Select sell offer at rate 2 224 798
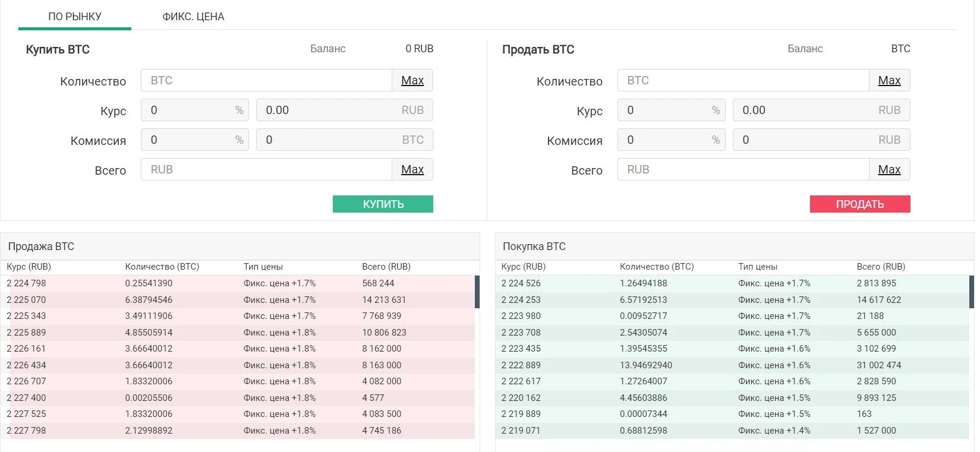The image size is (980, 452). click(238, 283)
